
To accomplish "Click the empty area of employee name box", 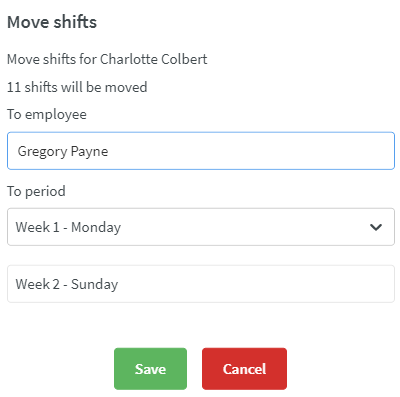I will (x=250, y=151).
